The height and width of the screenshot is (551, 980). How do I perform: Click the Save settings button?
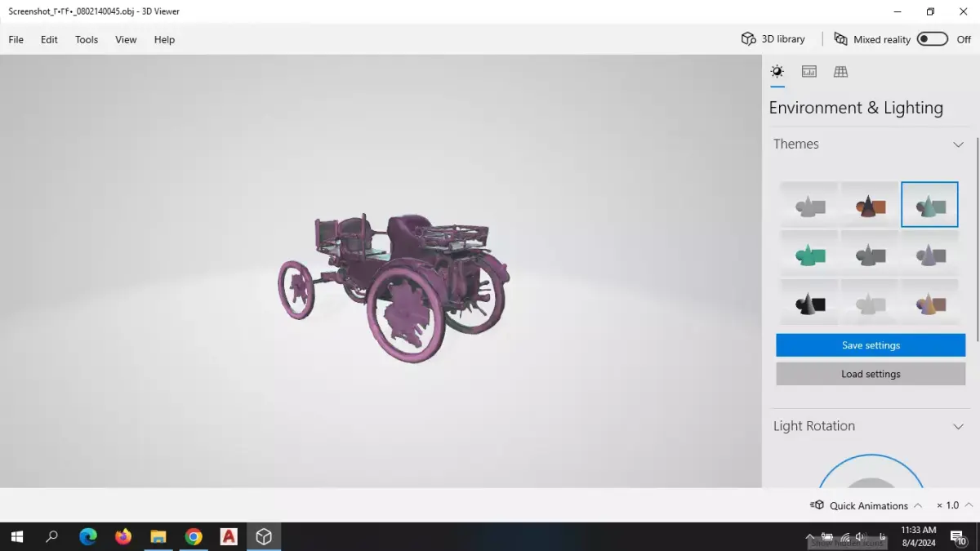(x=870, y=344)
